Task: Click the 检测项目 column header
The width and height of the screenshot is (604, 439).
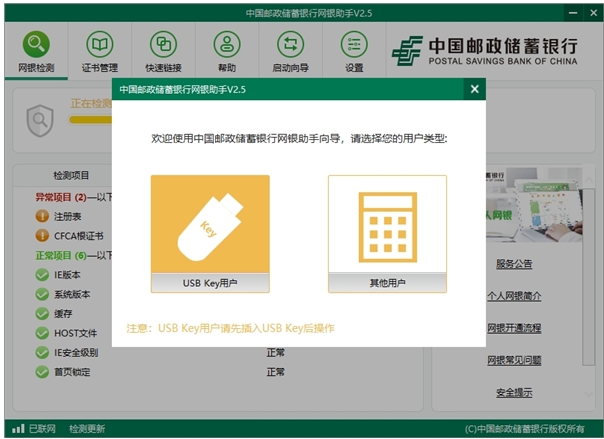Action: [71, 176]
